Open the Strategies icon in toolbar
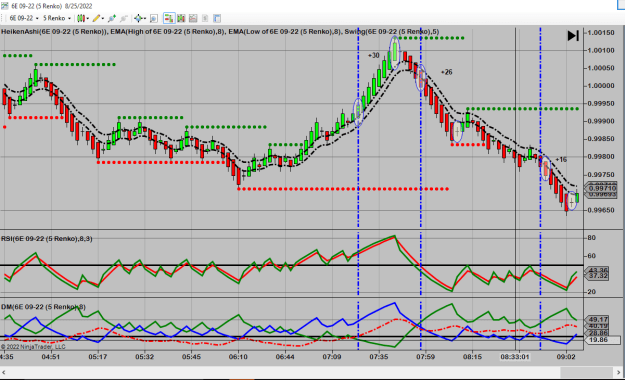 coord(193,18)
